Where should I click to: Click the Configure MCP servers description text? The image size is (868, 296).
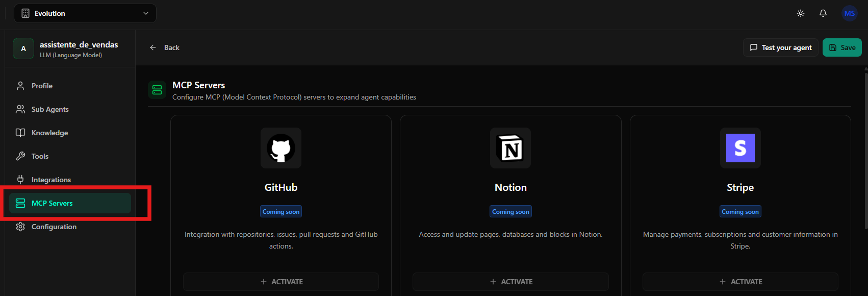294,97
